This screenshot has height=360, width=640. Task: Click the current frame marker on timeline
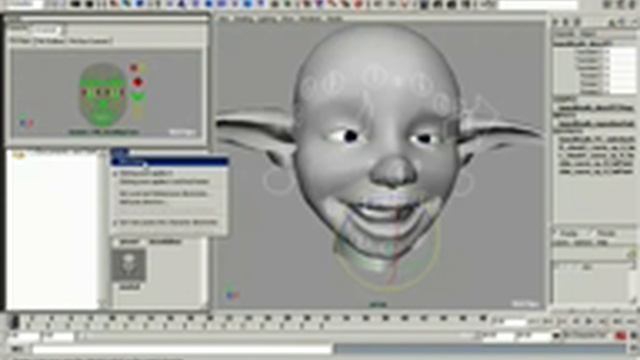[14, 322]
